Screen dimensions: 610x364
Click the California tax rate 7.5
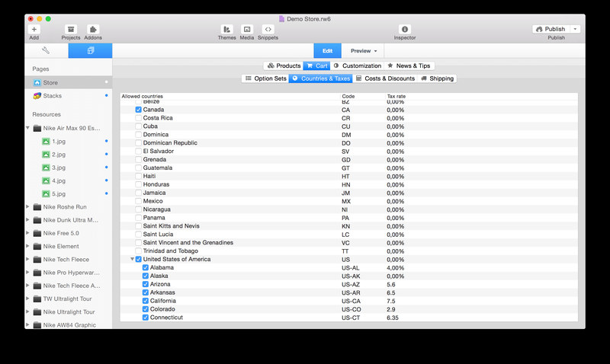tap(391, 301)
